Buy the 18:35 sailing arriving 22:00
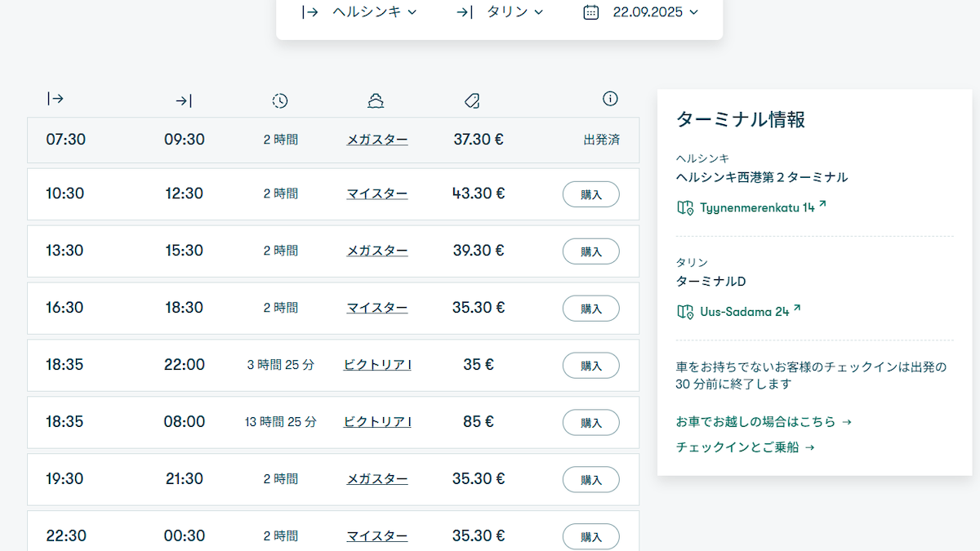Image resolution: width=980 pixels, height=551 pixels. pos(590,366)
